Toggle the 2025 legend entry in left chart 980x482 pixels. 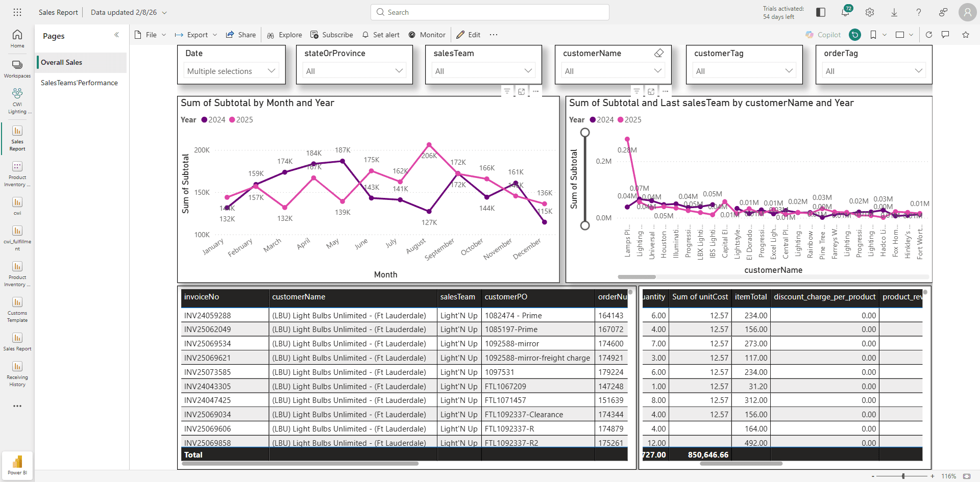coord(241,120)
